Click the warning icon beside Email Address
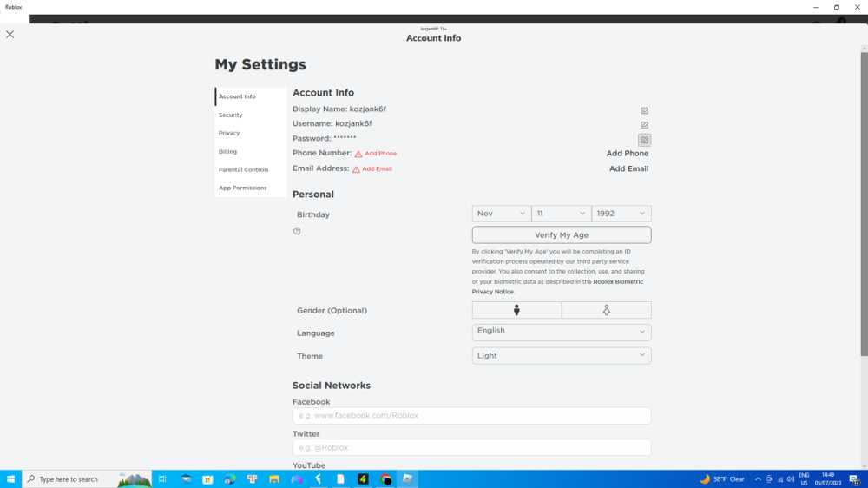868x488 pixels. 356,169
